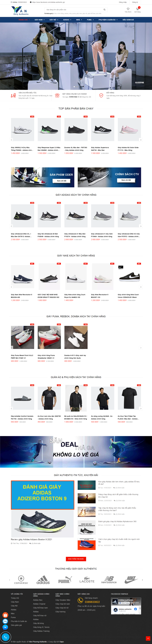Expand the ADIDAS dropdown menu
Image resolution: width=152 pixels, height=644 pixels.
(x=67, y=20)
